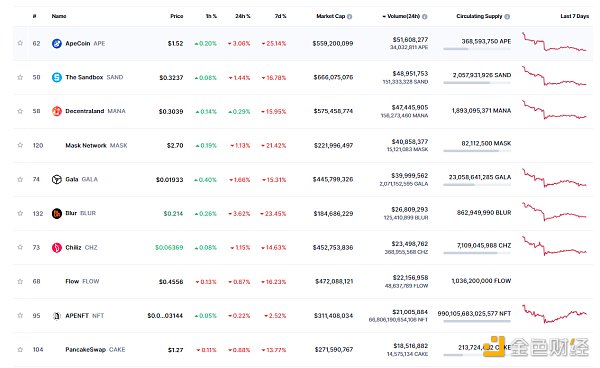Viewport: 600px width, 368px height.
Task: Click the Gala circulating supply progress bar
Action: click(x=477, y=185)
